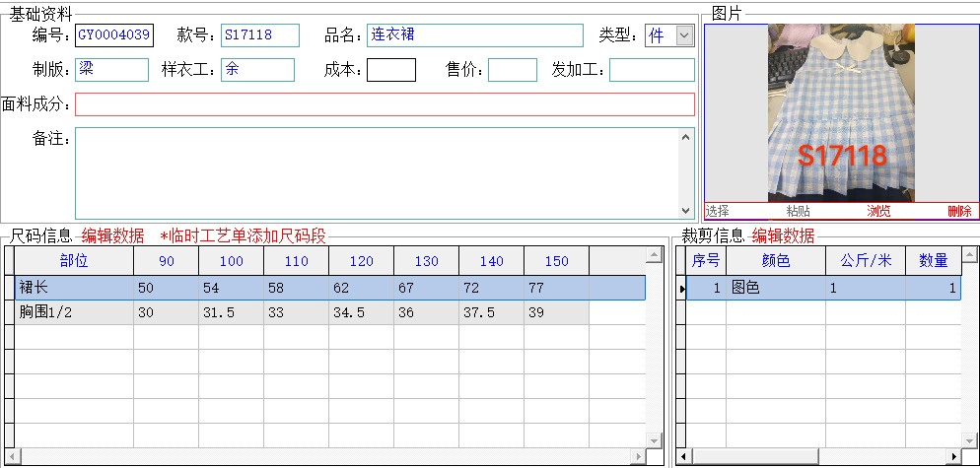Select the 裙长 row cell

(74, 288)
